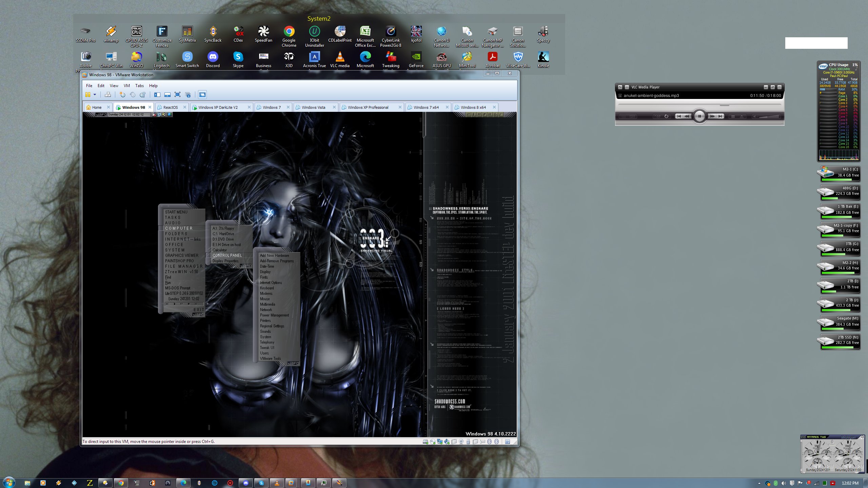Open the SpeedFan desktop icon
Screen dimensions: 868x488
(263, 34)
